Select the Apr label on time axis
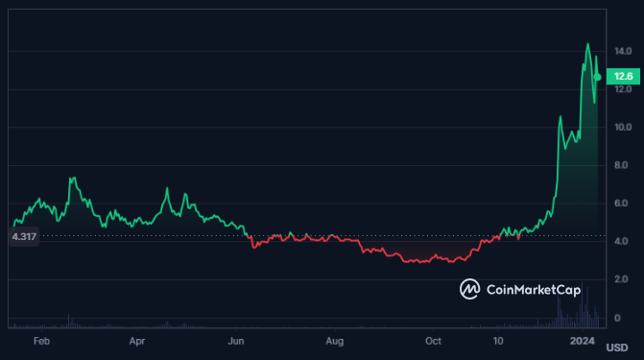This screenshot has width=644, height=360. click(x=137, y=341)
